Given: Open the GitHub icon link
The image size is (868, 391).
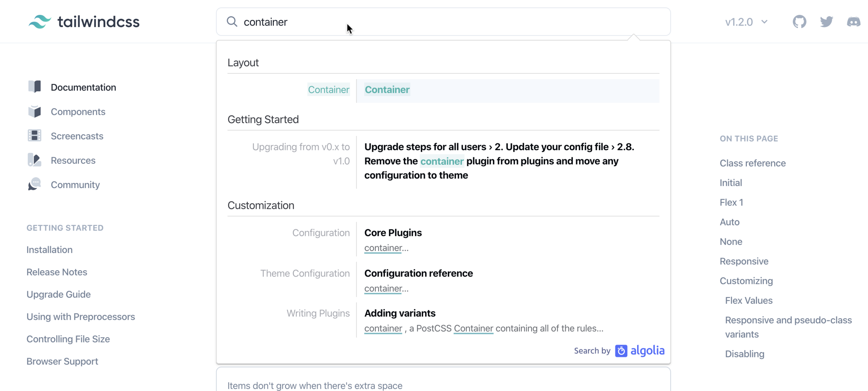Looking at the screenshot, I should point(799,22).
